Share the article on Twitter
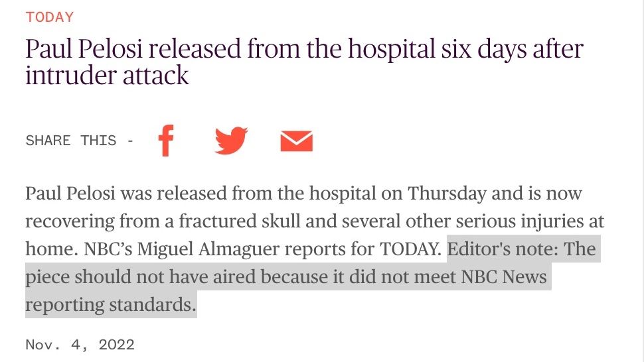 230,141
